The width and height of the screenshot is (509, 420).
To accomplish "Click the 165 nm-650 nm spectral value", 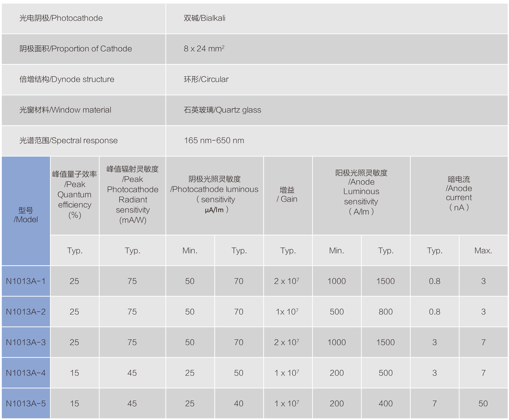I will pyautogui.click(x=214, y=140).
